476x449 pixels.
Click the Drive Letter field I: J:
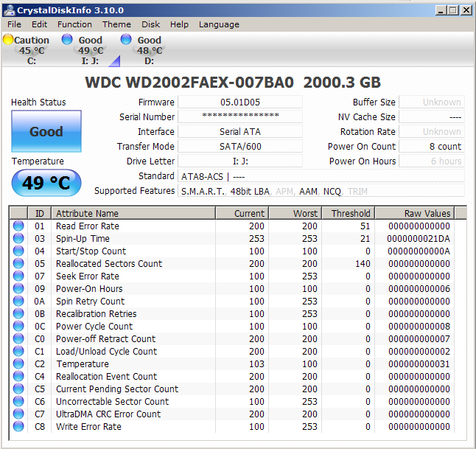pos(239,161)
